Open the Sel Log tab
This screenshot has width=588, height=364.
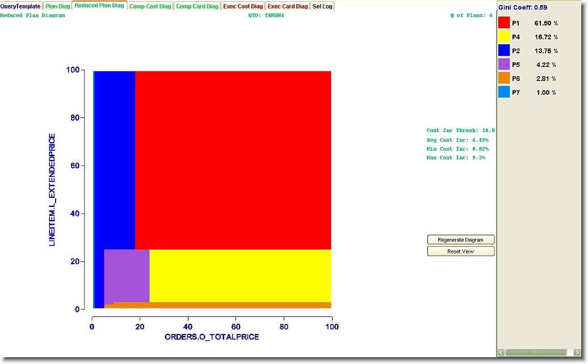point(322,6)
